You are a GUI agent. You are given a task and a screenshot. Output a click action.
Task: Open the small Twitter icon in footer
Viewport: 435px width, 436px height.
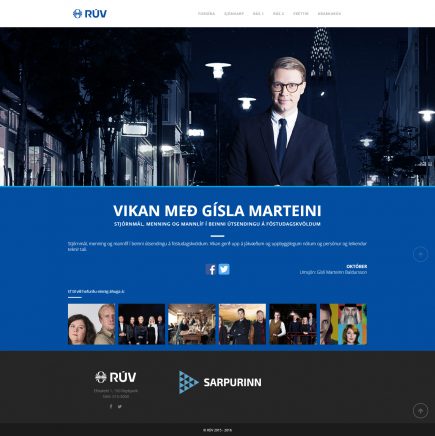[x=120, y=406]
